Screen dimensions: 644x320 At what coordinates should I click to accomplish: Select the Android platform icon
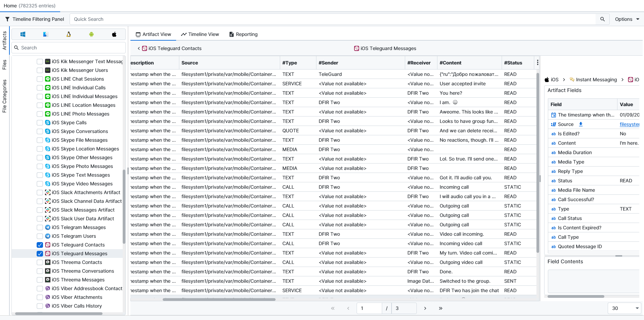91,34
